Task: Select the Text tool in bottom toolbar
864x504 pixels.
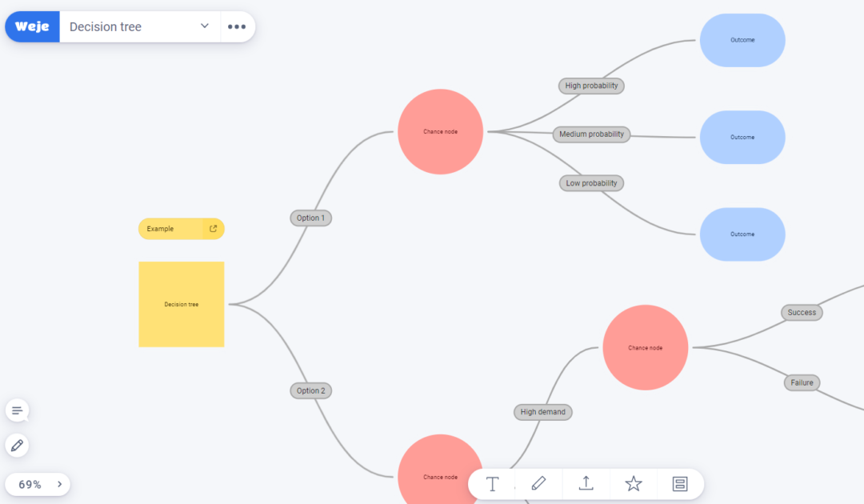Action: [x=492, y=483]
